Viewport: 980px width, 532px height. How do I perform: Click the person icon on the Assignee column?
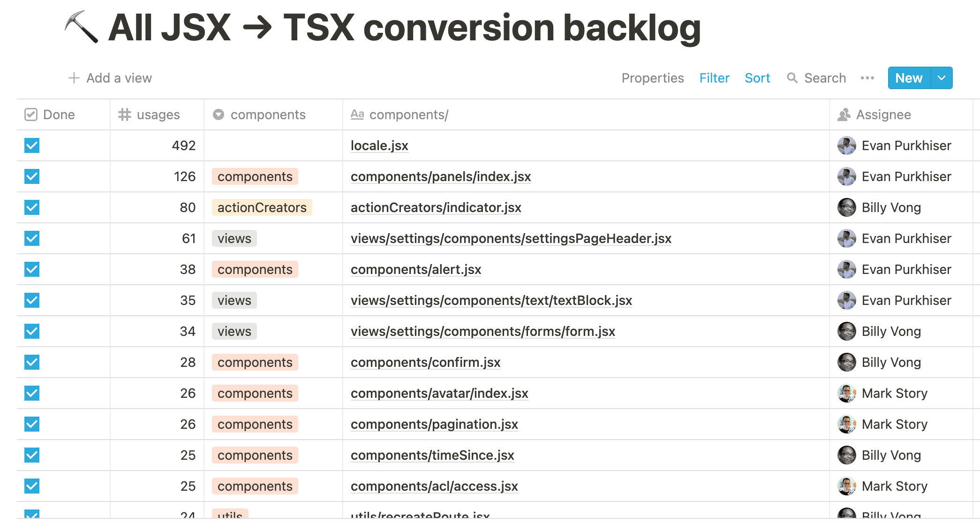(x=844, y=114)
